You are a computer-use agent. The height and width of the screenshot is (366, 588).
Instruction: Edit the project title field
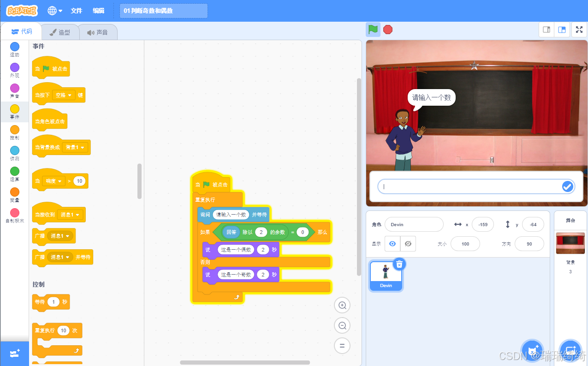coord(164,11)
